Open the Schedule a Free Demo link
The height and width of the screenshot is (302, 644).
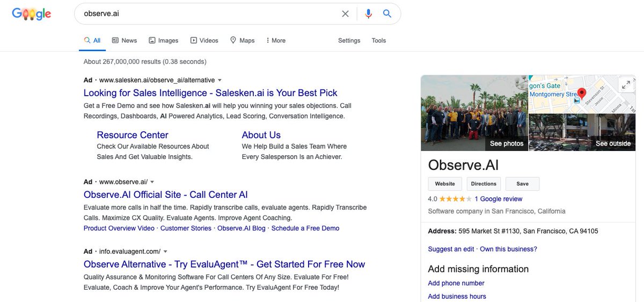[305, 228]
